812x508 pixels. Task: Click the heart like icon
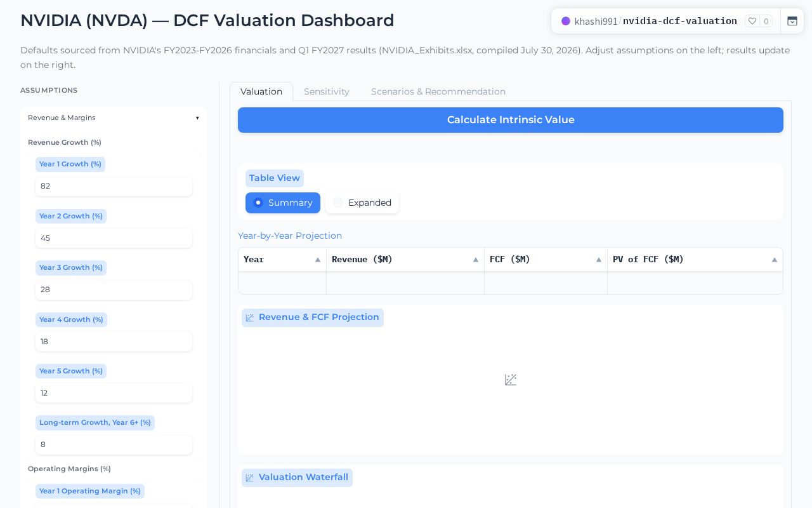[752, 21]
